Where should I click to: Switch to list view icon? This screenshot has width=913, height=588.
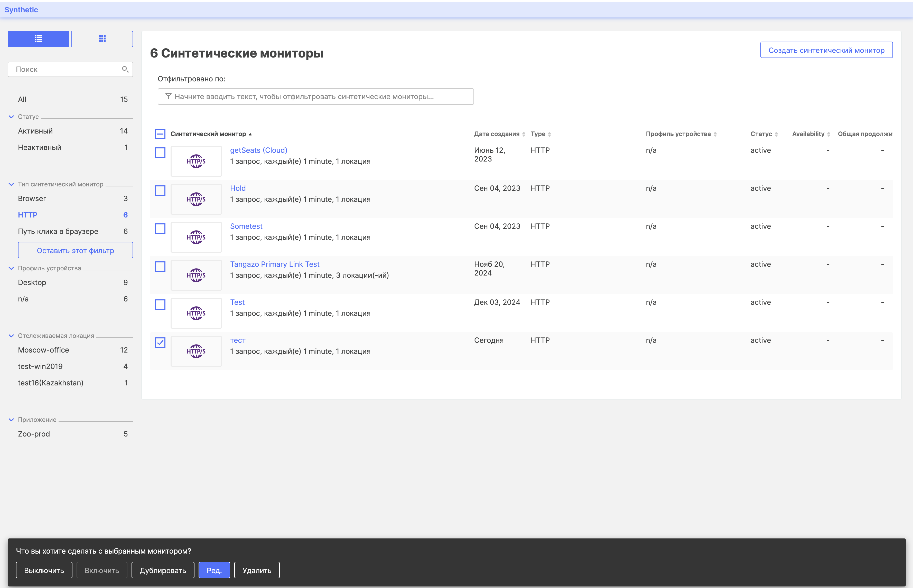39,39
